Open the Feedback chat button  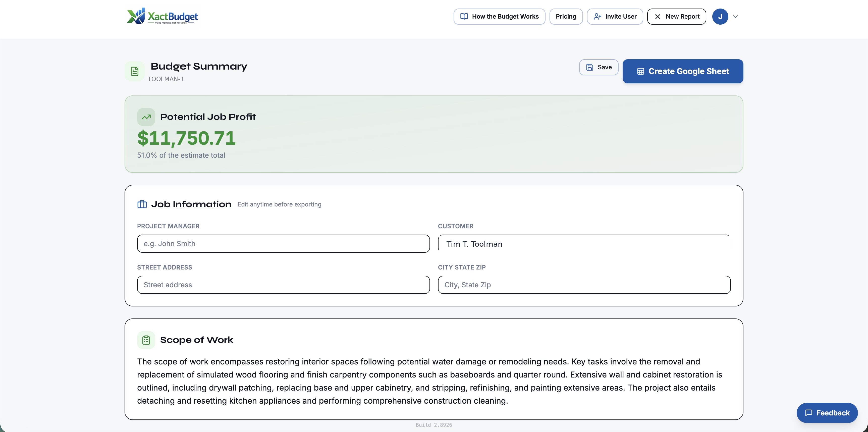tap(827, 413)
